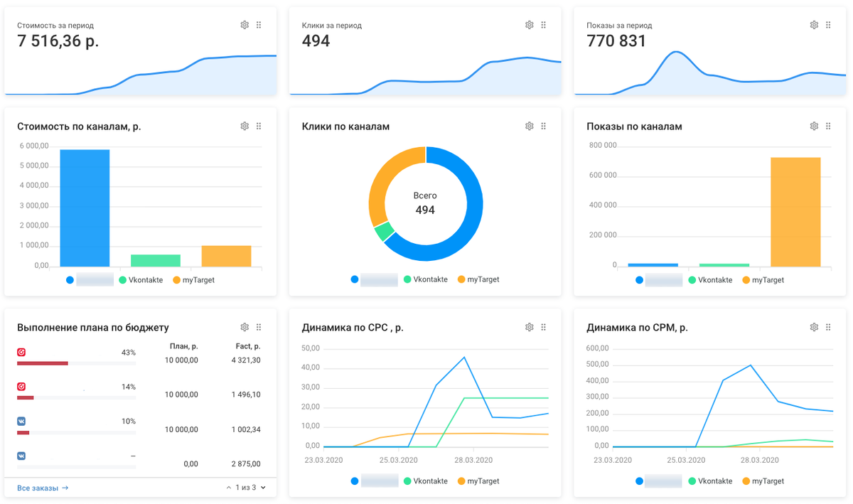Grab drag handle on Стоимость за период card
Screen dimensions: 853x504
point(259,25)
